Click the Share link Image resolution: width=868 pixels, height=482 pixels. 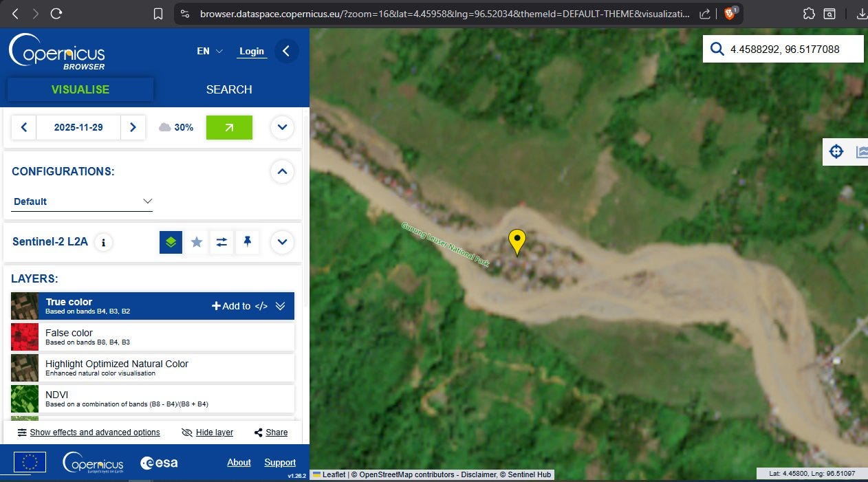click(x=271, y=432)
